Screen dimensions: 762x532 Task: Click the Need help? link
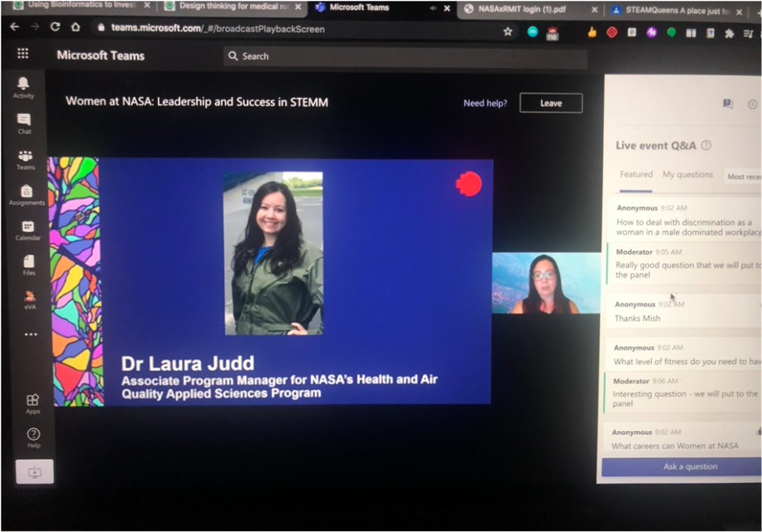click(x=485, y=103)
